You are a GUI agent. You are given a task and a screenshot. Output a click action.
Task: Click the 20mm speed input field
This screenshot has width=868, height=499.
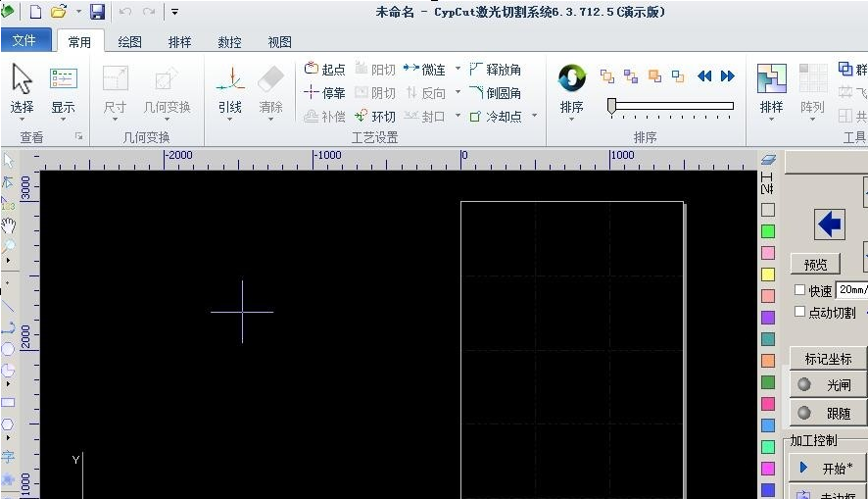(852, 289)
